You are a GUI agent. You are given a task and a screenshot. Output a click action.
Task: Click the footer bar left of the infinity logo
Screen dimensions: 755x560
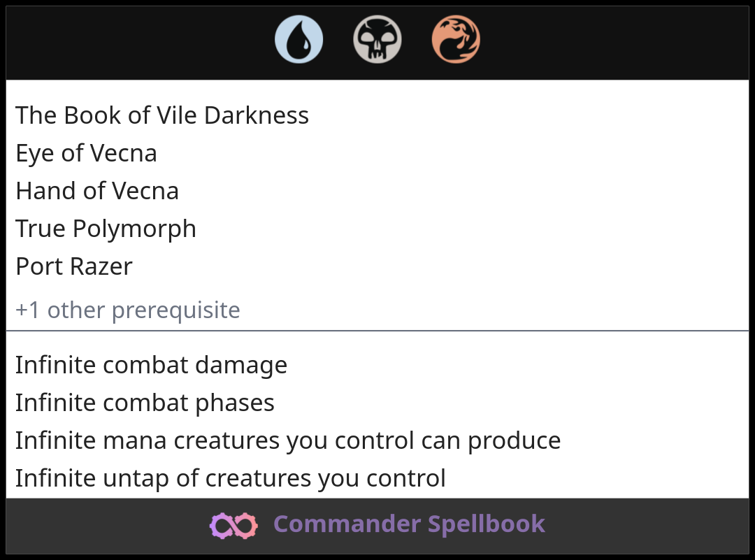(105, 526)
